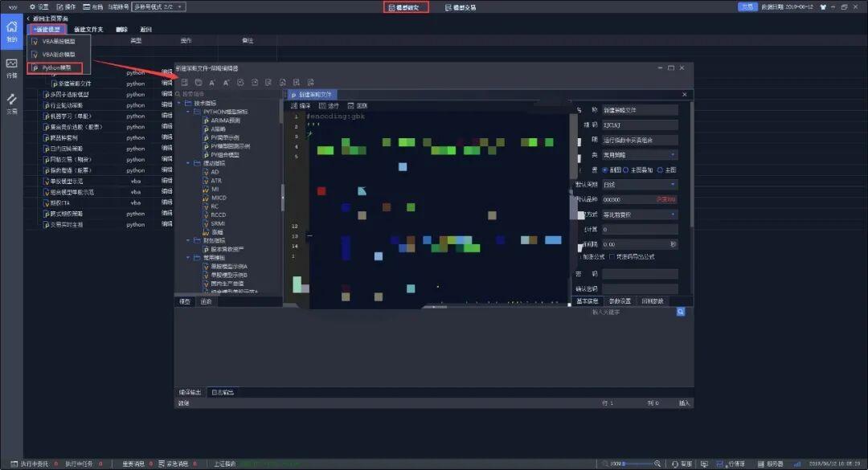This screenshot has width=868, height=470.
Task: Open the 日线 default period dropdown
Action: [x=640, y=184]
